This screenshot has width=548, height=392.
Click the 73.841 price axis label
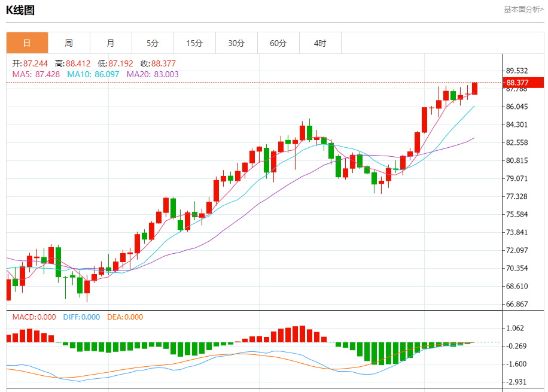tap(517, 232)
